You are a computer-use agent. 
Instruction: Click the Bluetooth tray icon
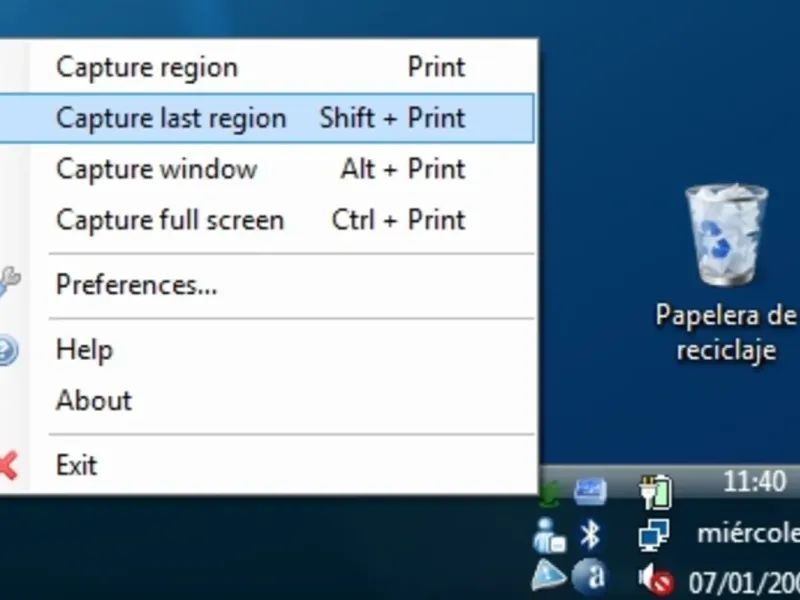[590, 535]
